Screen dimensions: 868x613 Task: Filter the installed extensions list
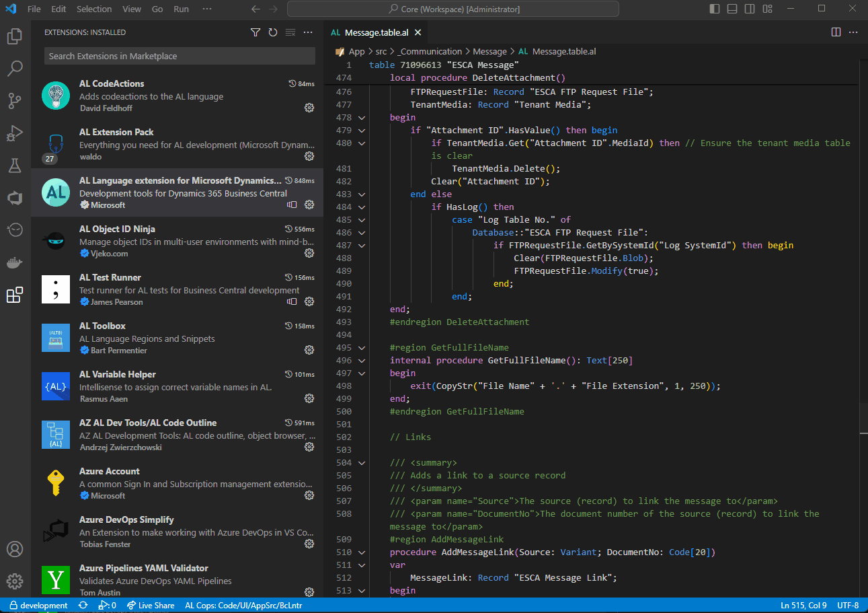[255, 32]
